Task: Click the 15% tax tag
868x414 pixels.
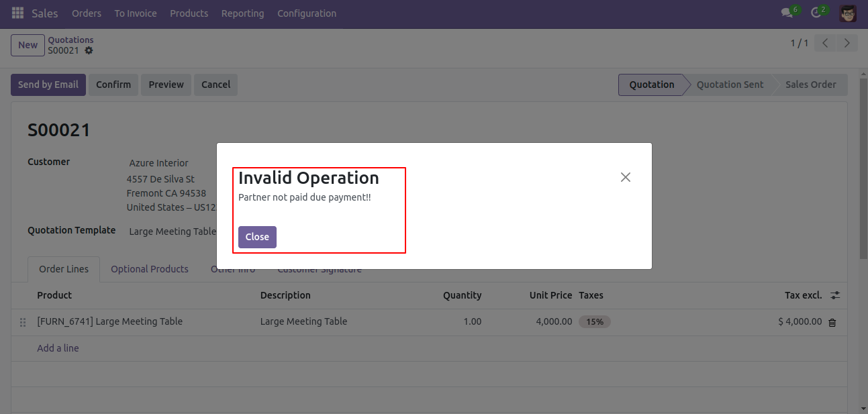Action: click(595, 322)
